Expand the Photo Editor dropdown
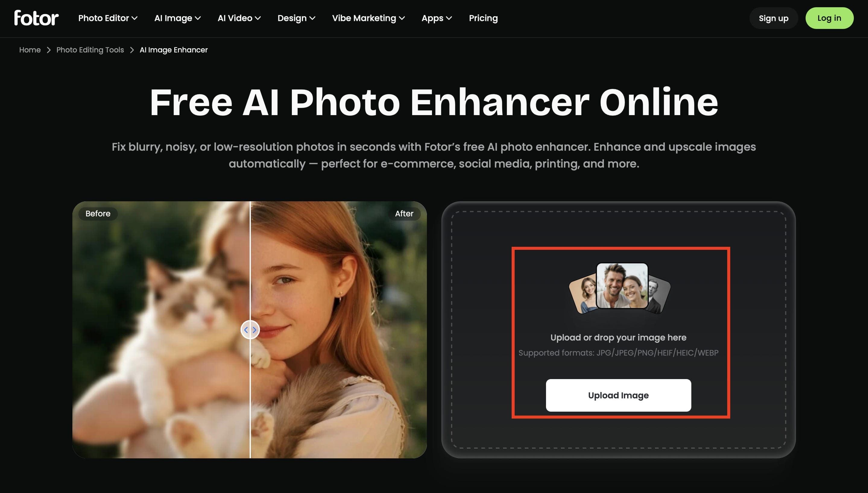The image size is (868, 493). coord(108,18)
